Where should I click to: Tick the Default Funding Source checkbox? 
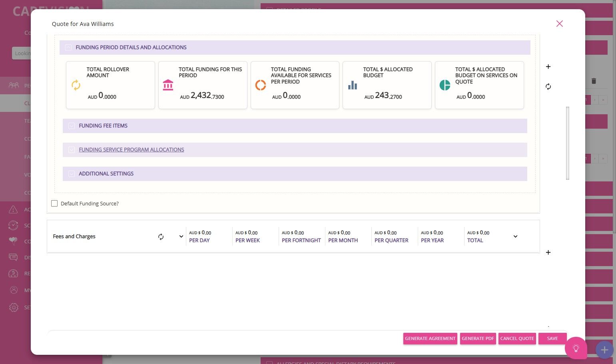(x=54, y=203)
